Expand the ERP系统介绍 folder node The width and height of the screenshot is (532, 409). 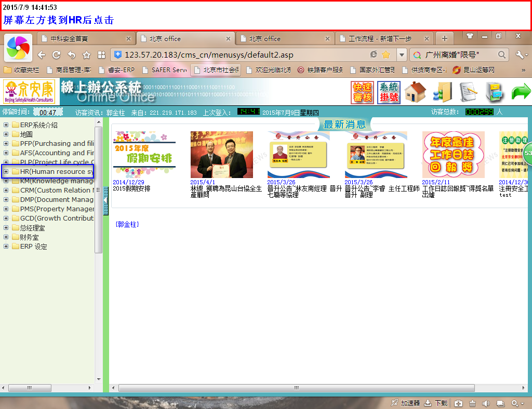pyautogui.click(x=6, y=125)
